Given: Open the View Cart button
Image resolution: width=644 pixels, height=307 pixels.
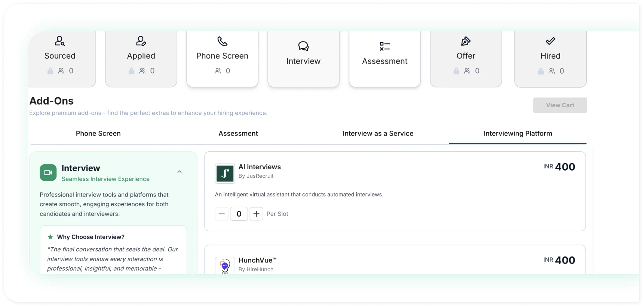Looking at the screenshot, I should click(560, 105).
